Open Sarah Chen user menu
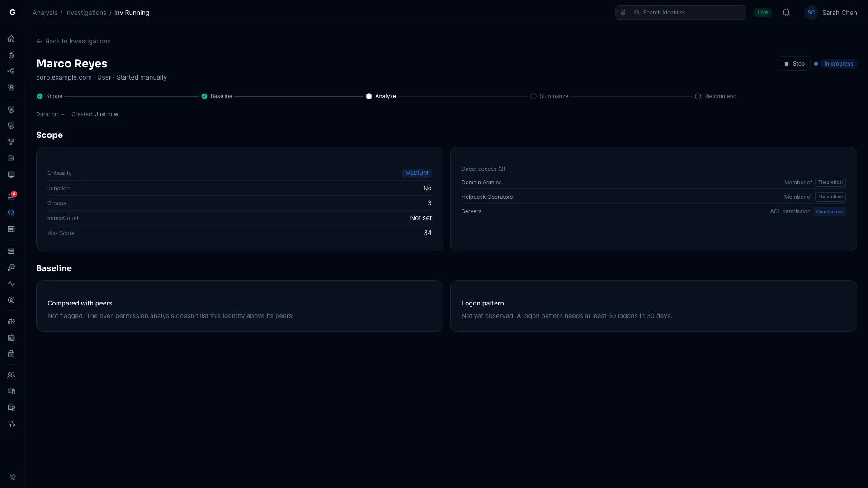The image size is (868, 488). click(x=830, y=13)
